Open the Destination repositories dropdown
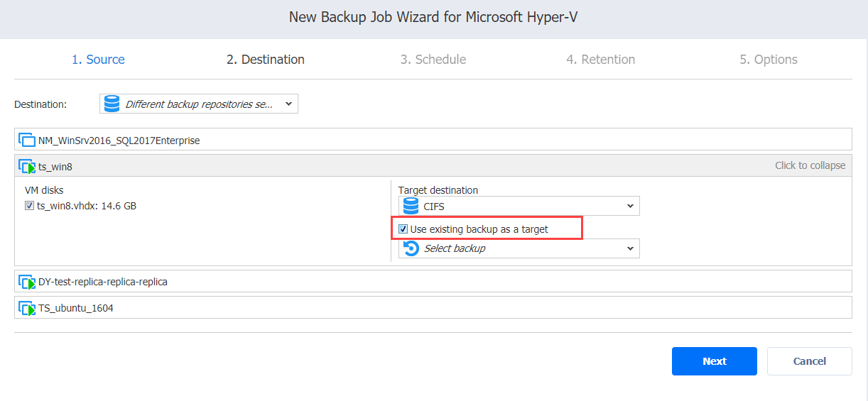Image resolution: width=868 pixels, height=401 pixels. [x=199, y=104]
